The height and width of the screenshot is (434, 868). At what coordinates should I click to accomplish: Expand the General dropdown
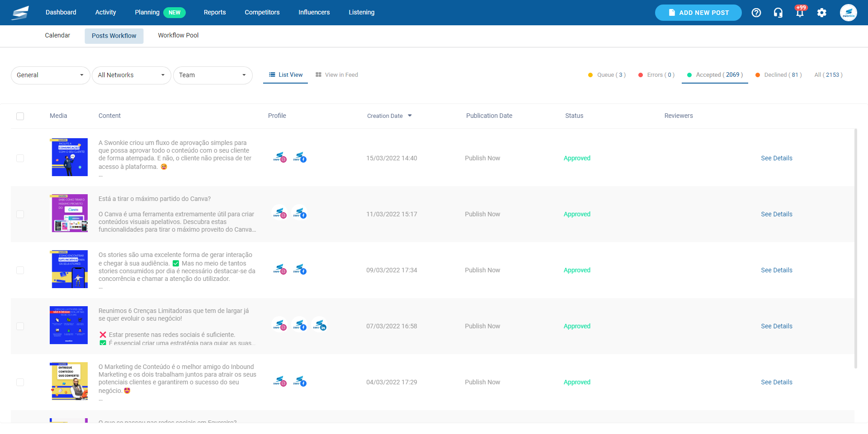(51, 75)
